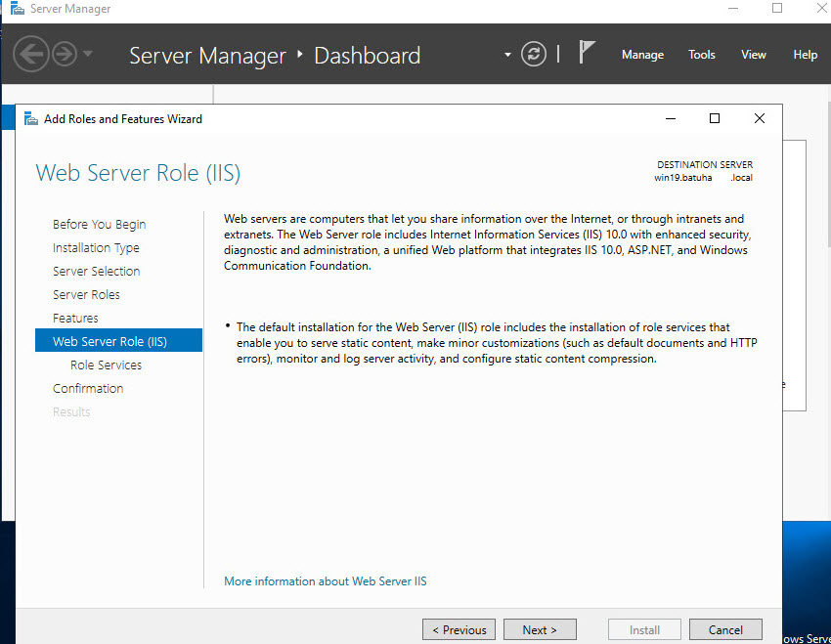Viewport: 831px width, 644px height.
Task: Go back with the Previous button
Action: [x=459, y=630]
